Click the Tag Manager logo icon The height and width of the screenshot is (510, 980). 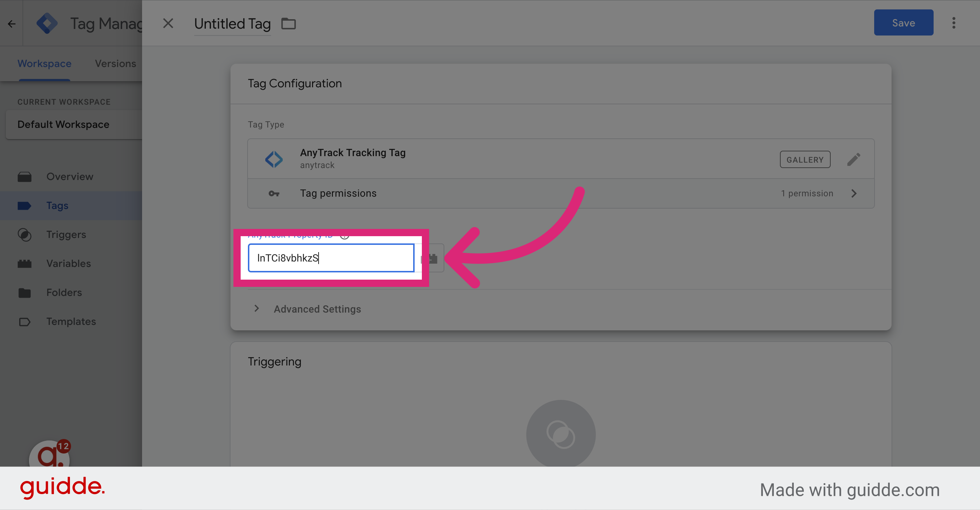(47, 24)
